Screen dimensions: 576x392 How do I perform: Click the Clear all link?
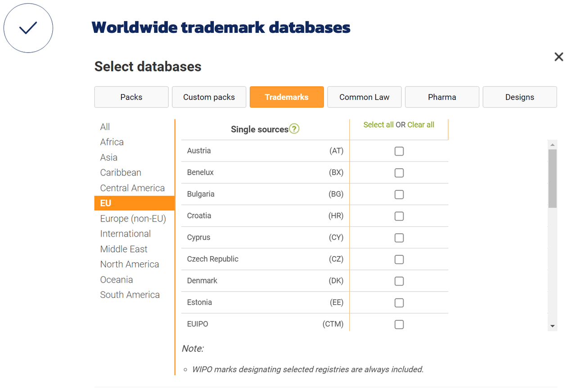point(421,125)
